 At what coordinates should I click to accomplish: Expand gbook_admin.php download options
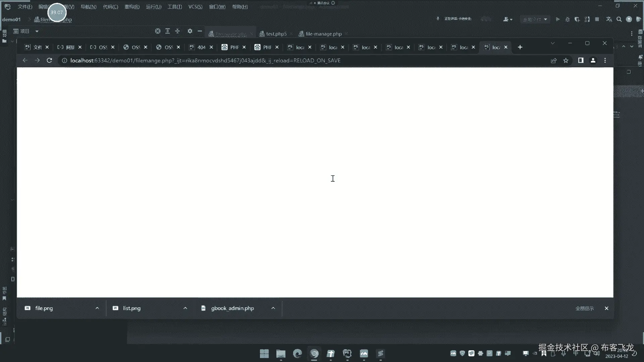point(273,308)
